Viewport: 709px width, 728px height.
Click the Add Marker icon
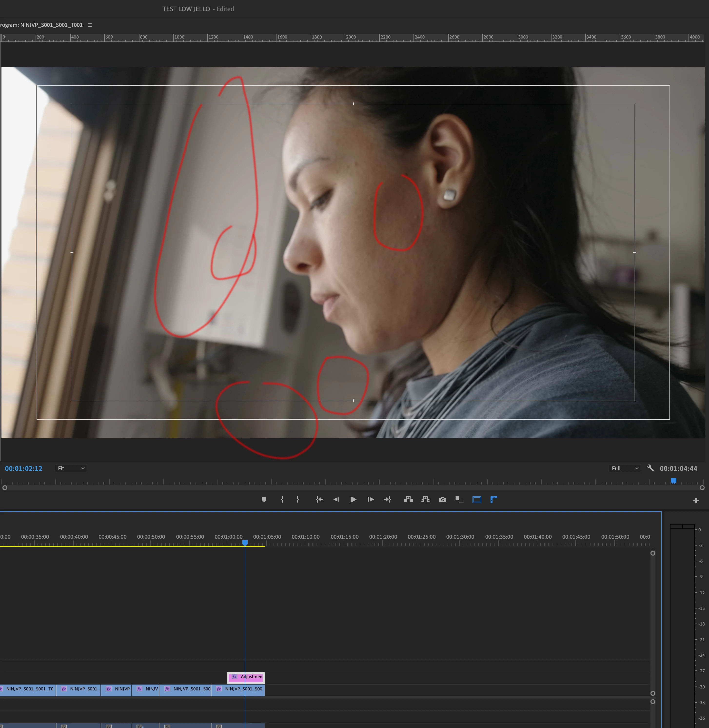point(264,500)
